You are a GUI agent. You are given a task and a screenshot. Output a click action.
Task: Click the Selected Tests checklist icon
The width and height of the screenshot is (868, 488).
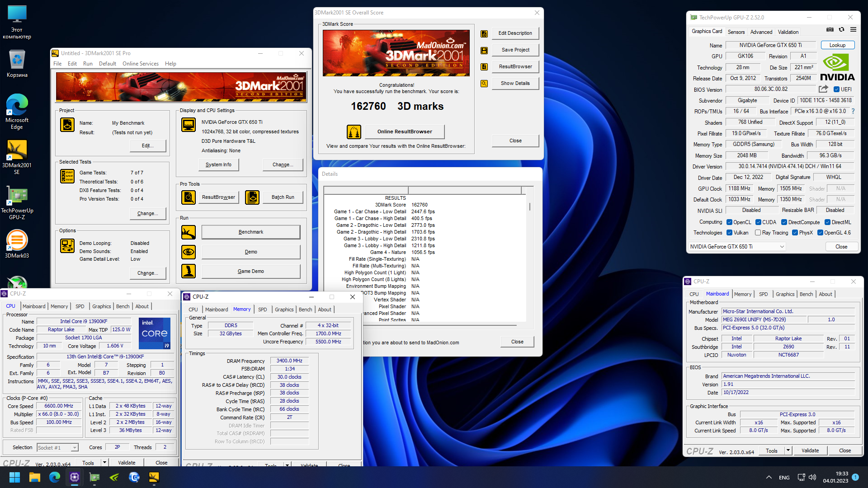pos(67,176)
